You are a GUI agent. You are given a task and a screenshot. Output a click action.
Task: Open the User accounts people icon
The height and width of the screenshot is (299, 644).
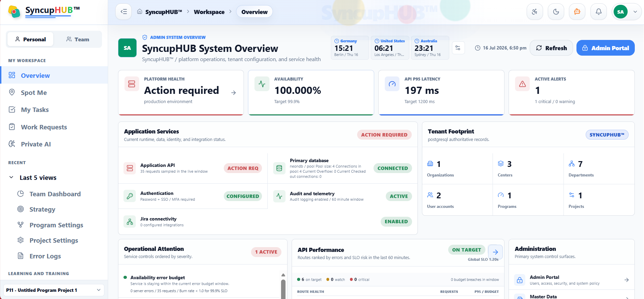[430, 195]
